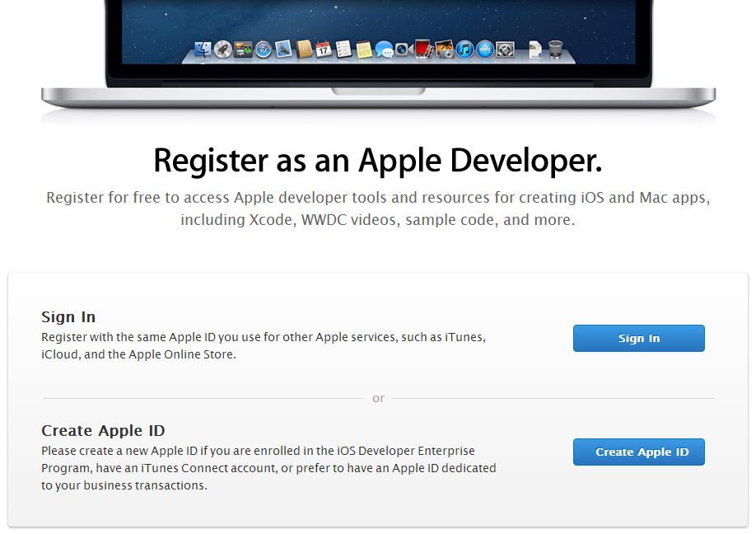Click the Create Apple ID button
756x534 pixels.
[638, 452]
